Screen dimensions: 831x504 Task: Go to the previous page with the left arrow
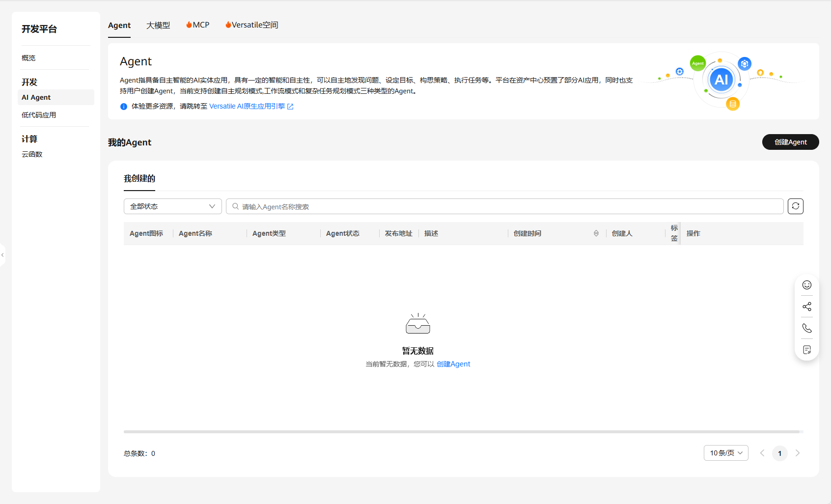click(x=762, y=453)
